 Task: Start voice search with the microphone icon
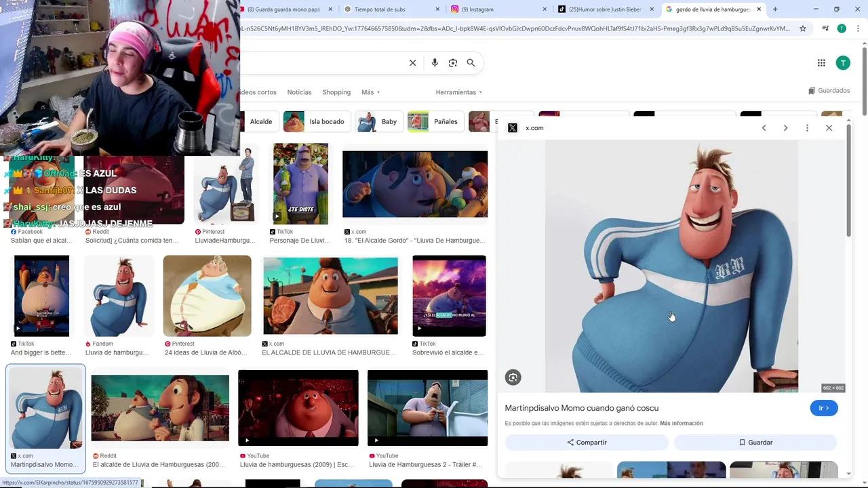(435, 63)
